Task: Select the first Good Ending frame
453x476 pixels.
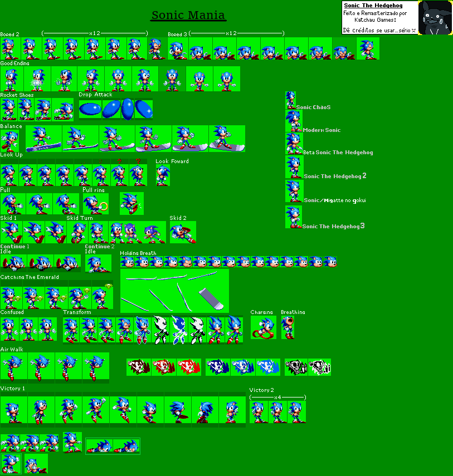Action: pyautogui.click(x=12, y=79)
